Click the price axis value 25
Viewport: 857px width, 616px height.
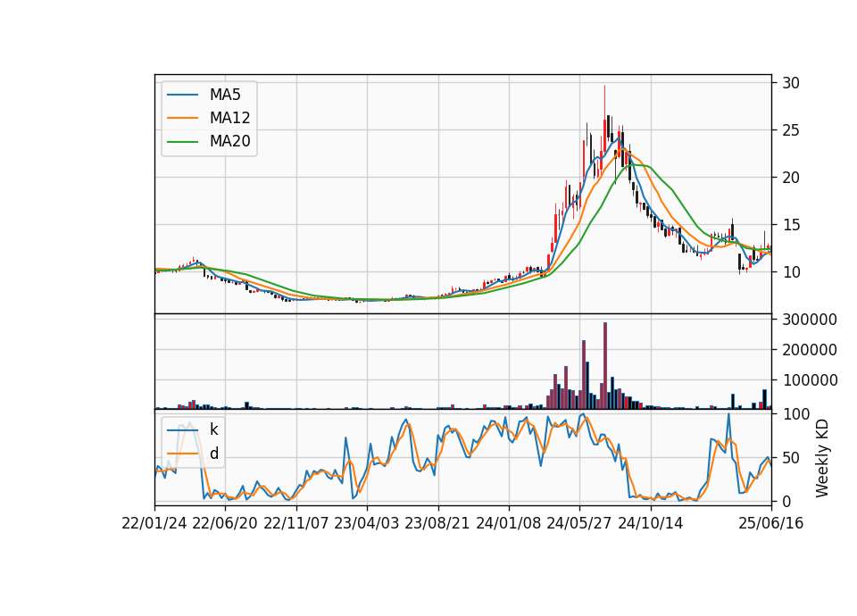tap(791, 130)
